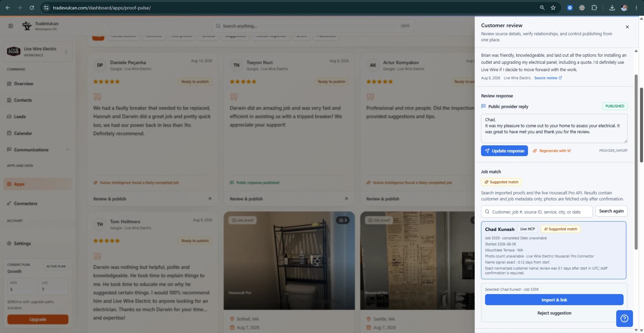
Task: Open Settings in the sidebar
Action: pos(38,243)
